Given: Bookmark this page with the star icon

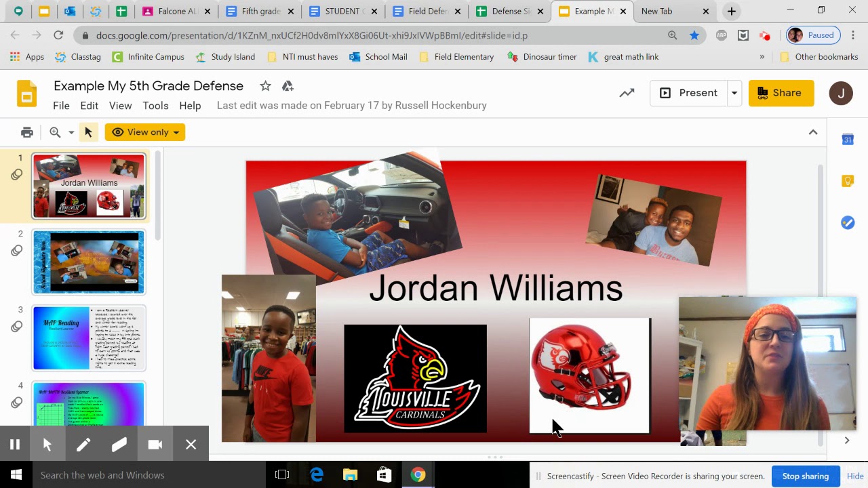Looking at the screenshot, I should point(694,35).
